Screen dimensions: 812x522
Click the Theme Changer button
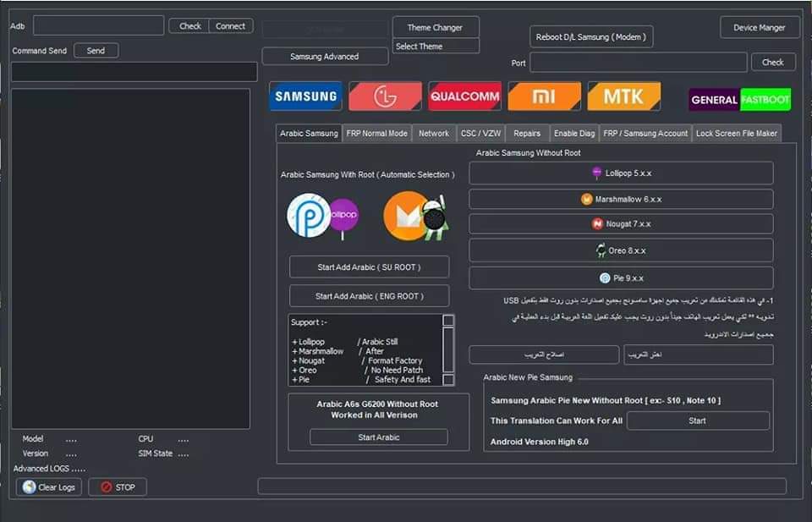click(x=435, y=27)
